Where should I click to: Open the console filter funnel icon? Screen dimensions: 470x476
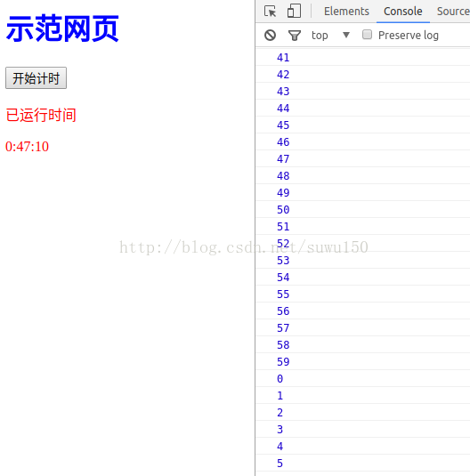294,36
